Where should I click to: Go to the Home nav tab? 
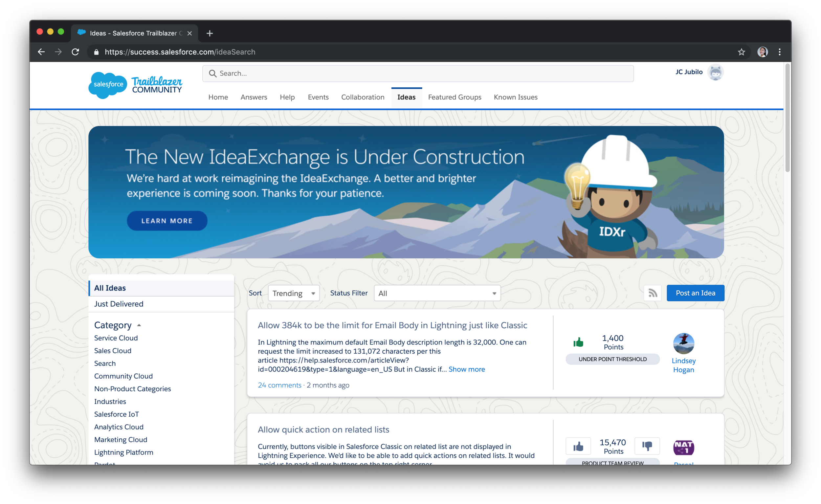click(x=218, y=97)
